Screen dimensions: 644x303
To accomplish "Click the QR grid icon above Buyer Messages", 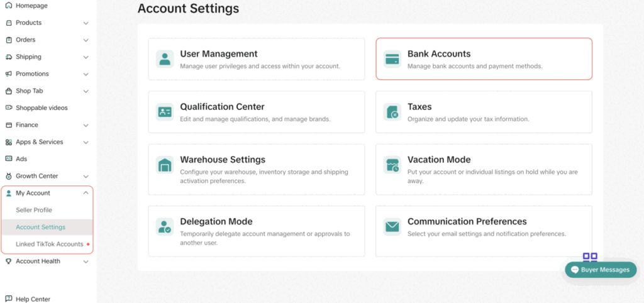I will (590, 257).
